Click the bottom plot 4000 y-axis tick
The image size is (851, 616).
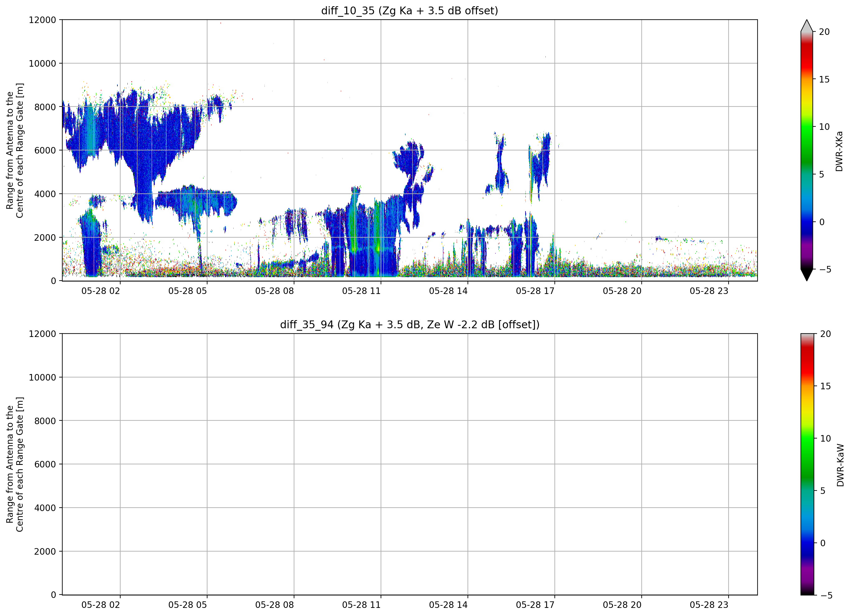point(45,508)
